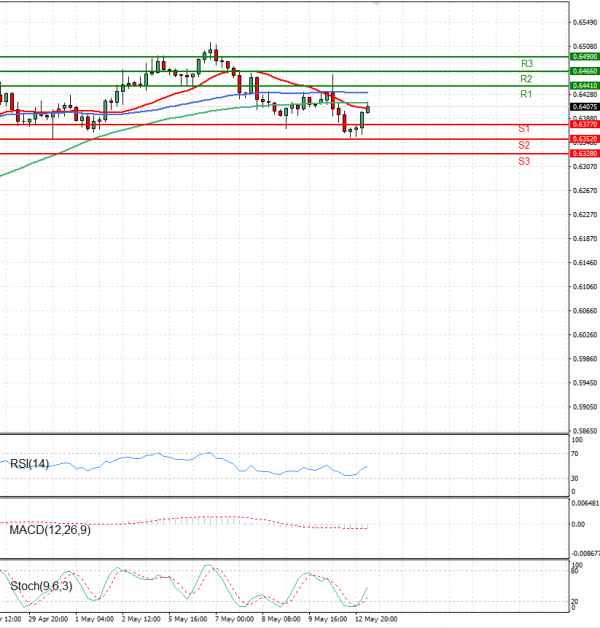Click the current price tag 0.64075

point(584,106)
